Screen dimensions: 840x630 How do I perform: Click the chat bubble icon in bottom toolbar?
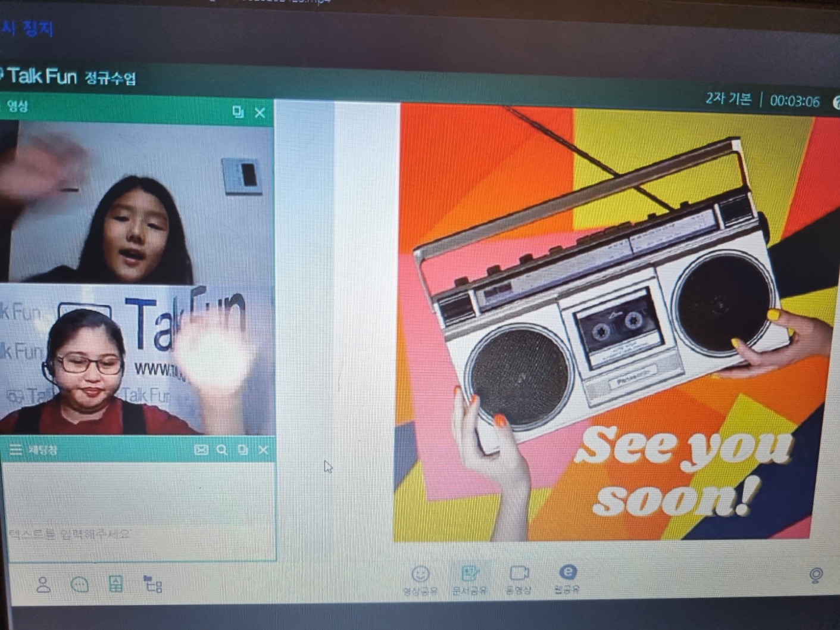tap(80, 585)
